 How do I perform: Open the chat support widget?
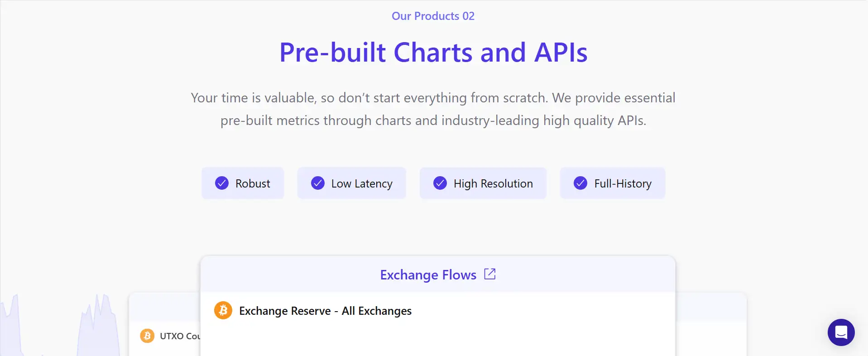841,332
